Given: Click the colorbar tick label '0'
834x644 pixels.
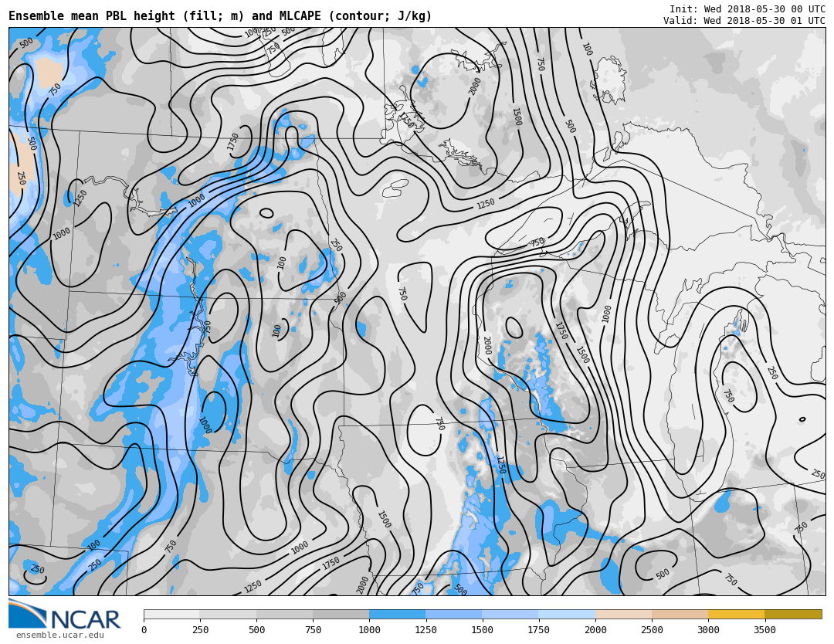Looking at the screenshot, I should 144,630.
